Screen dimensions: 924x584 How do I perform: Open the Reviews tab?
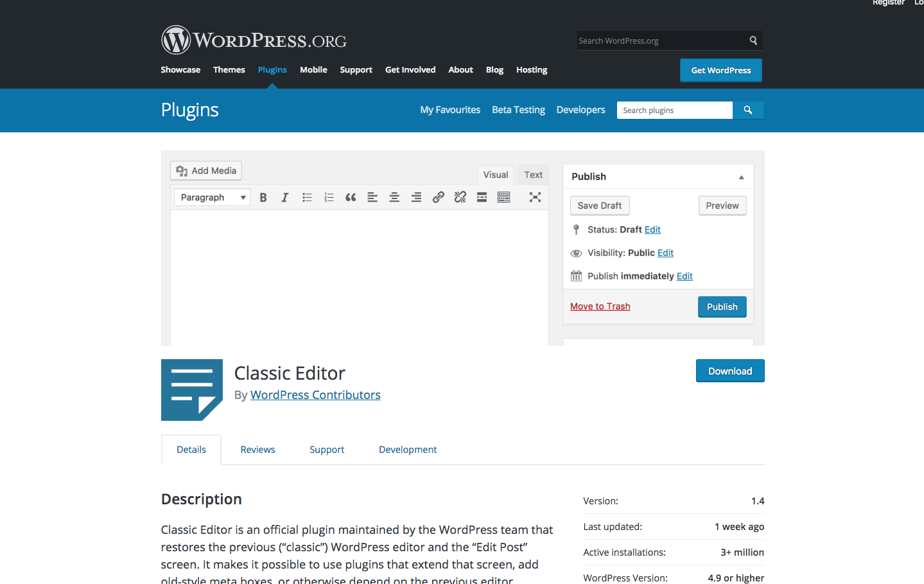pyautogui.click(x=257, y=450)
